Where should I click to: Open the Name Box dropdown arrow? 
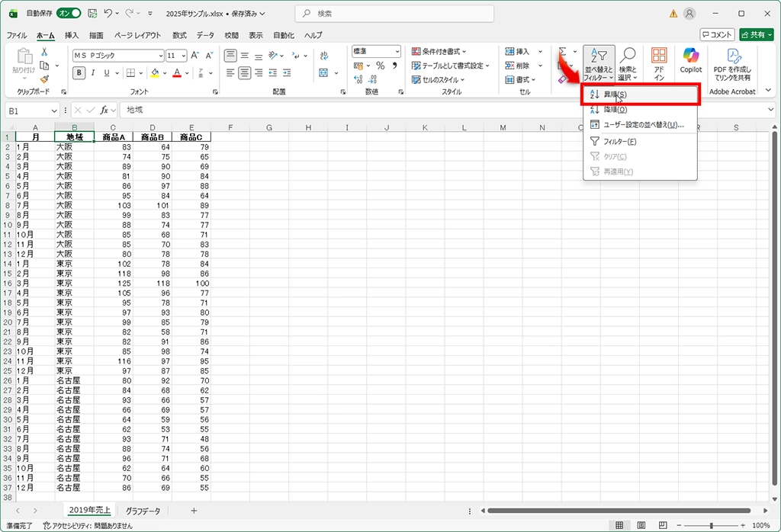click(x=54, y=111)
